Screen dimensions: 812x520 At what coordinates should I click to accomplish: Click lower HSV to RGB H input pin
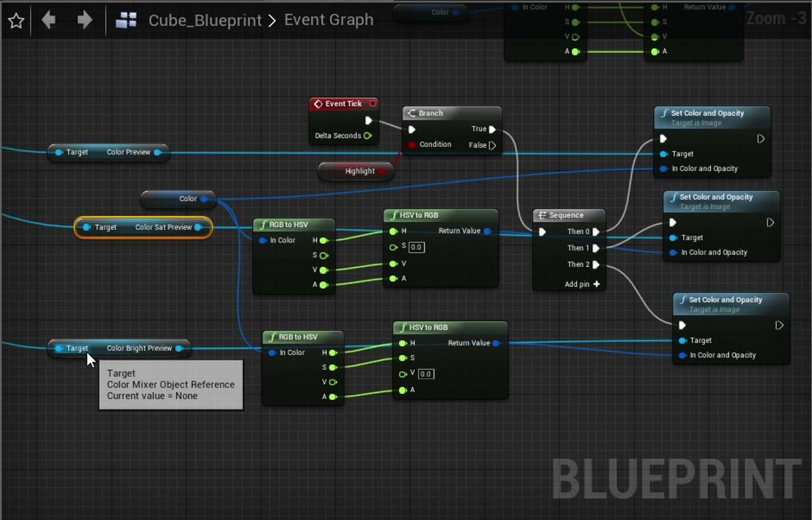403,343
